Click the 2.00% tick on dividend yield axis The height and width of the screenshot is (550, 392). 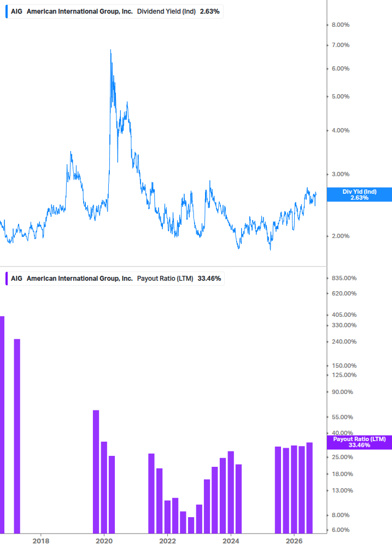tap(341, 236)
